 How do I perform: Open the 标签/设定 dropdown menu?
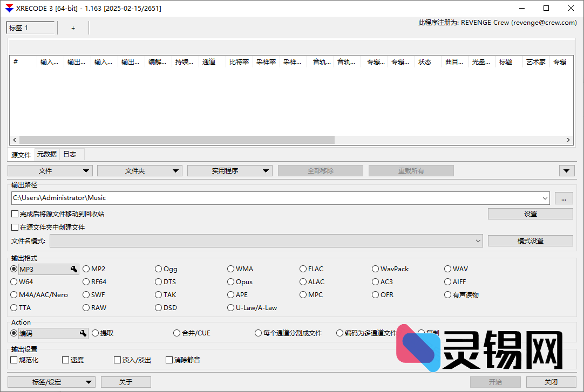click(89, 382)
